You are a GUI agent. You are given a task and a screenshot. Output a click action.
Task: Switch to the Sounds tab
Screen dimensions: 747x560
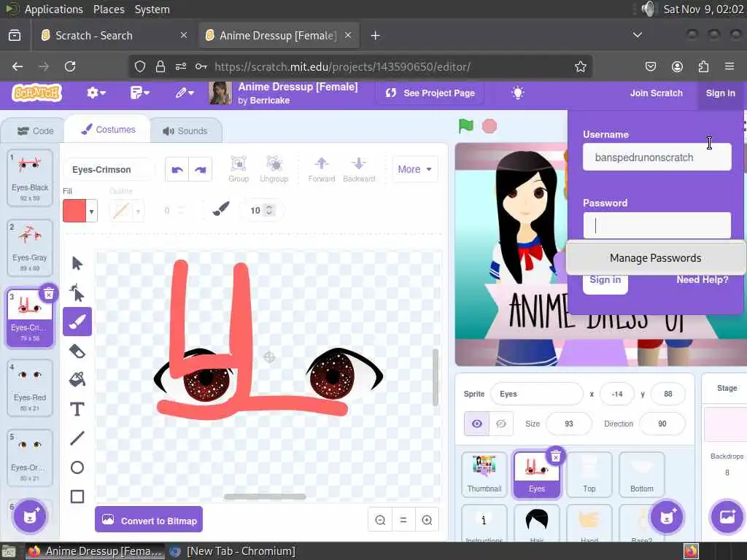185,131
